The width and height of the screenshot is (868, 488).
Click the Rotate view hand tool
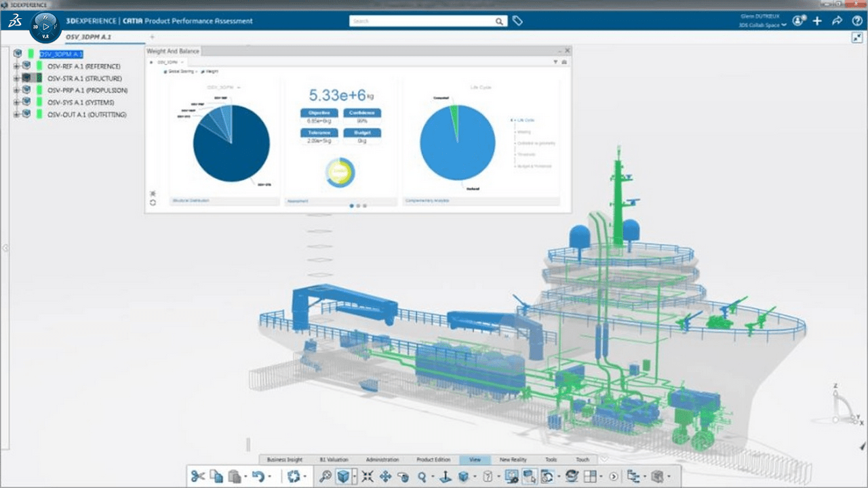pos(403,476)
